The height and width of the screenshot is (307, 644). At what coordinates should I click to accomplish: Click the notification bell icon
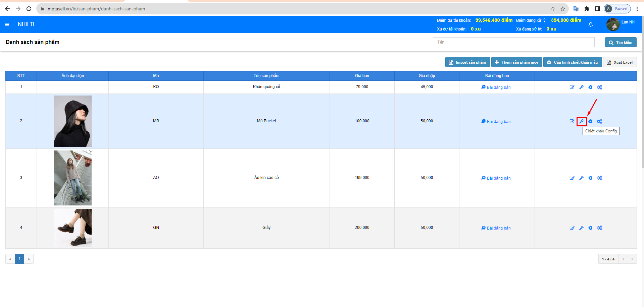tap(590, 24)
